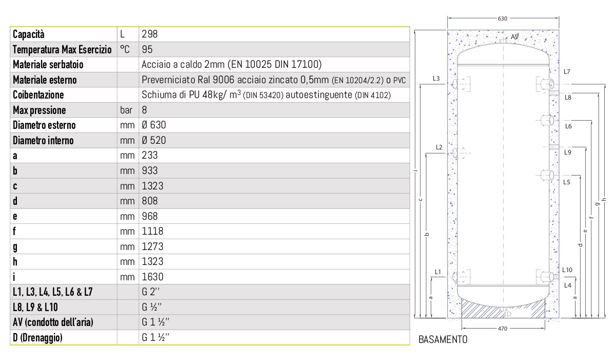The height and width of the screenshot is (364, 614).
Task: Click the Max pressione value 8
Action: (144, 110)
